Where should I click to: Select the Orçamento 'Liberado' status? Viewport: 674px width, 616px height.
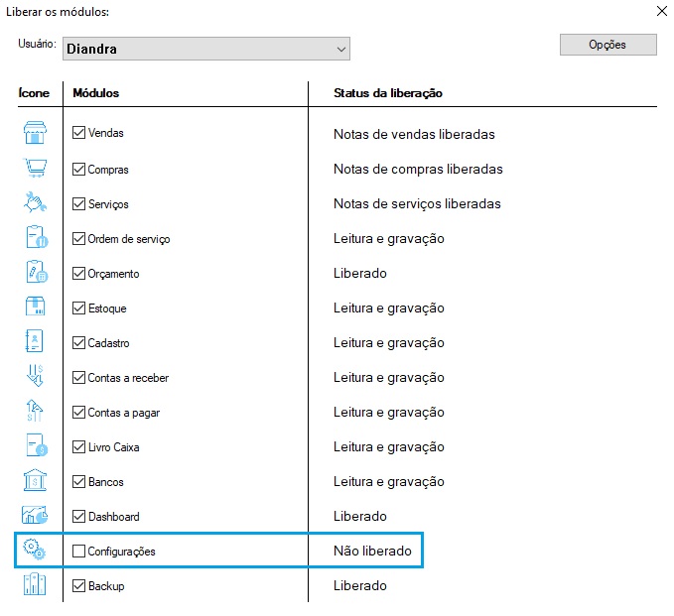click(x=359, y=273)
